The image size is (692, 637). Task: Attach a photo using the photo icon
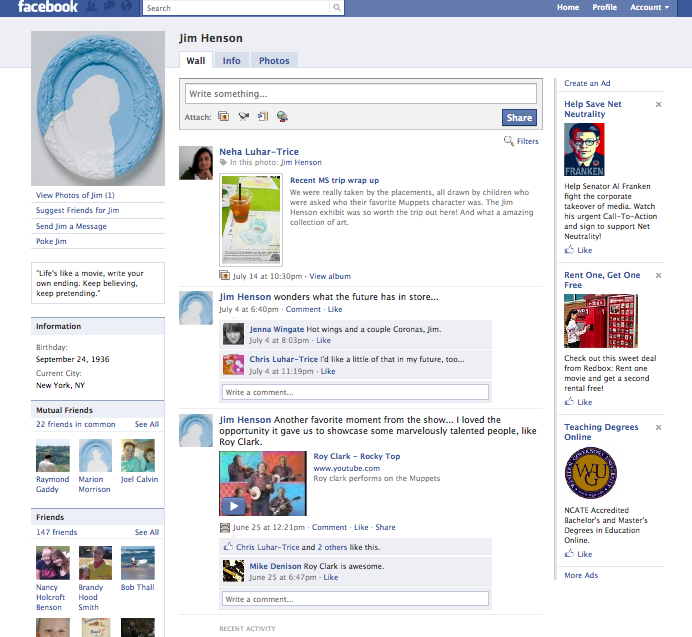[224, 117]
